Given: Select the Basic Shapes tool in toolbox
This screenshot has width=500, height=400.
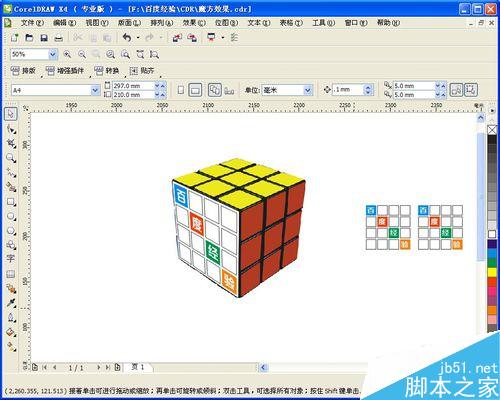Looking at the screenshot, I should pyautogui.click(x=11, y=245).
